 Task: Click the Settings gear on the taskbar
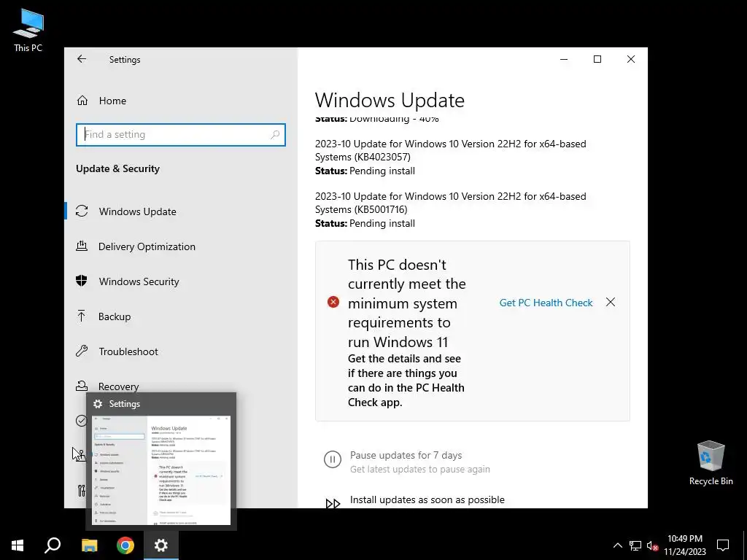click(161, 545)
